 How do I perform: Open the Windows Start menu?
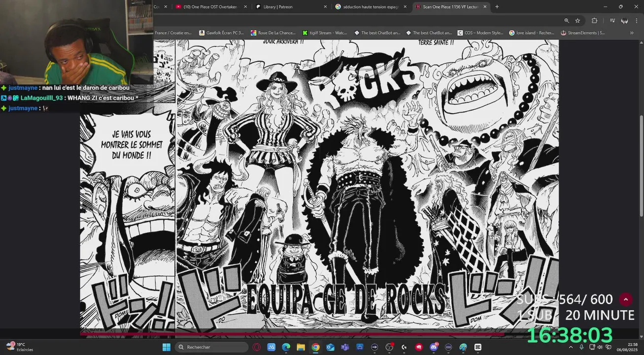click(x=166, y=347)
